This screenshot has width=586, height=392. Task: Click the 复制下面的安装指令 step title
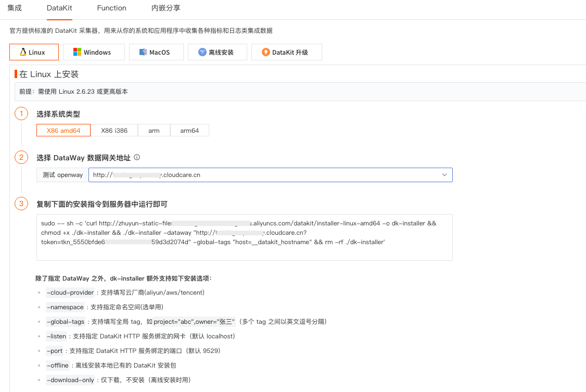(101, 204)
